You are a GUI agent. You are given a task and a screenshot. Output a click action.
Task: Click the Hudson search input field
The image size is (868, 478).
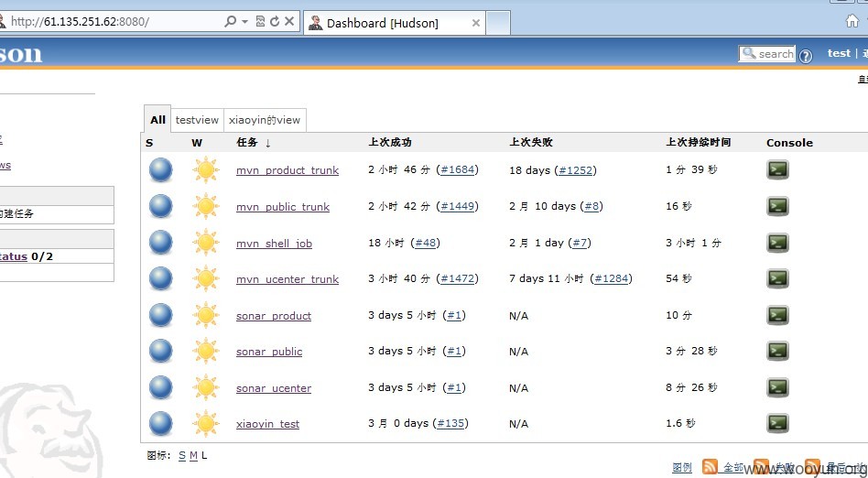[766, 54]
